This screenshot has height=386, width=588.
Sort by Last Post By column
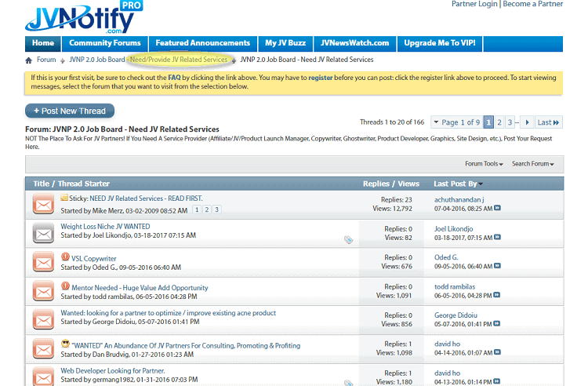[x=458, y=184]
